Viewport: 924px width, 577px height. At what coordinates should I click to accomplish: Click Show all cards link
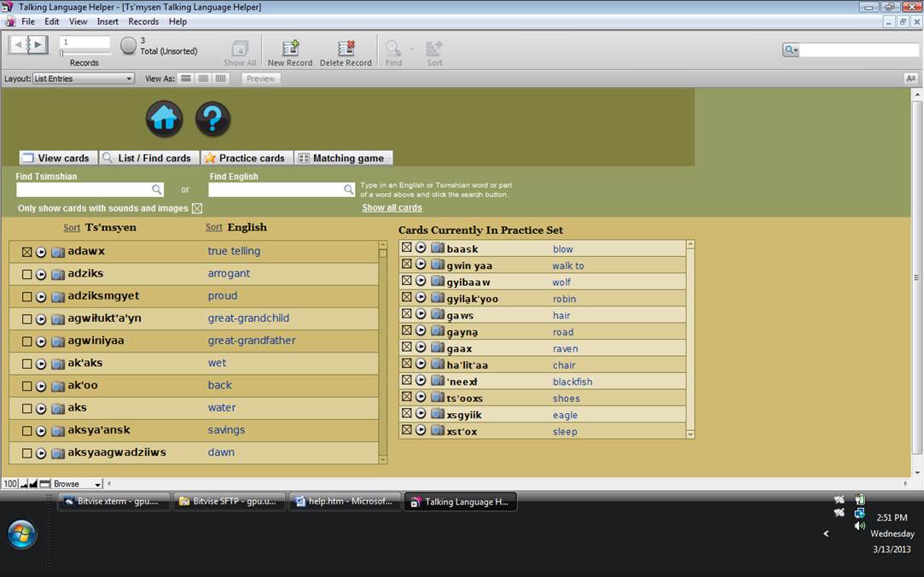pos(392,207)
